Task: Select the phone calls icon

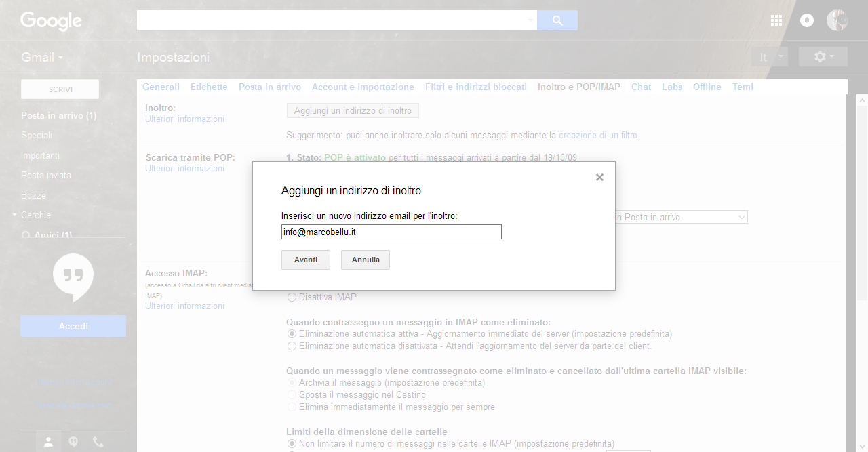Action: 98,442
